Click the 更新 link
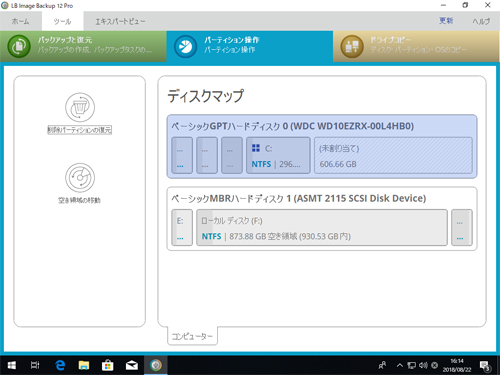The height and width of the screenshot is (375, 500). point(446,21)
